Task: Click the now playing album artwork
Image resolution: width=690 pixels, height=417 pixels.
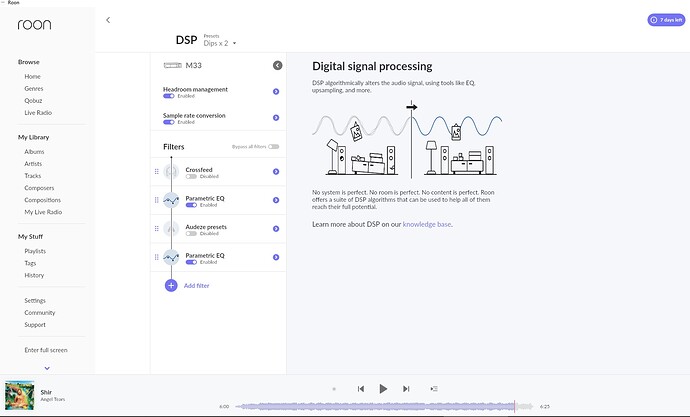Action: pyautogui.click(x=19, y=395)
